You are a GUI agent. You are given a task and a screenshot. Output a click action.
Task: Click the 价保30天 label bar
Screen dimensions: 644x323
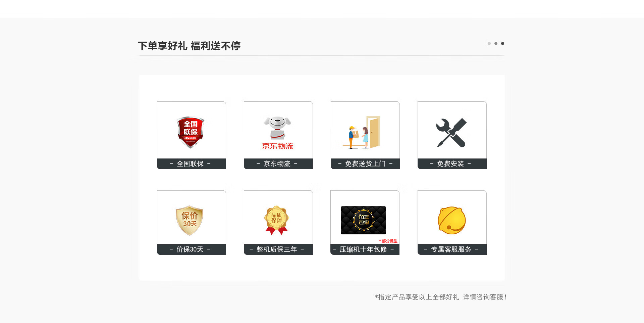coord(192,249)
